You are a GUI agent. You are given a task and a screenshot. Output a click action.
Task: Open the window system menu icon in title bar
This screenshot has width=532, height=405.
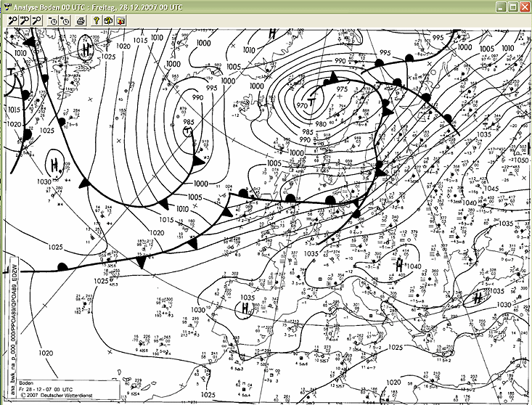click(x=7, y=6)
